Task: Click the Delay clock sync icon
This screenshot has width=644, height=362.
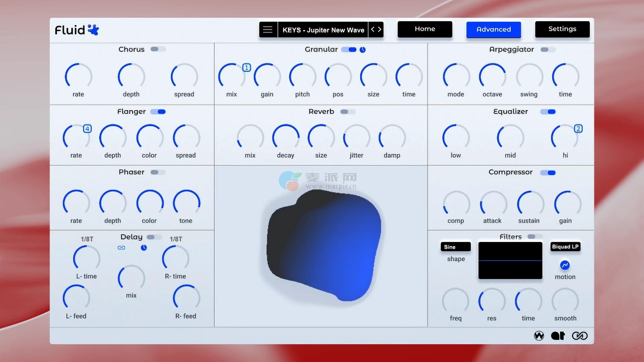Action: pos(144,248)
